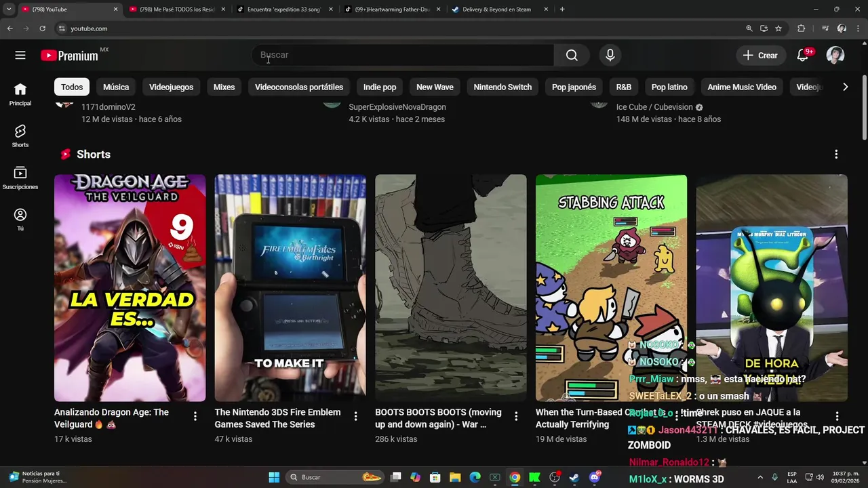Viewport: 868px width, 488px height.
Task: Switch to Heartwarming Father-Dau browser tab
Action: (x=391, y=9)
